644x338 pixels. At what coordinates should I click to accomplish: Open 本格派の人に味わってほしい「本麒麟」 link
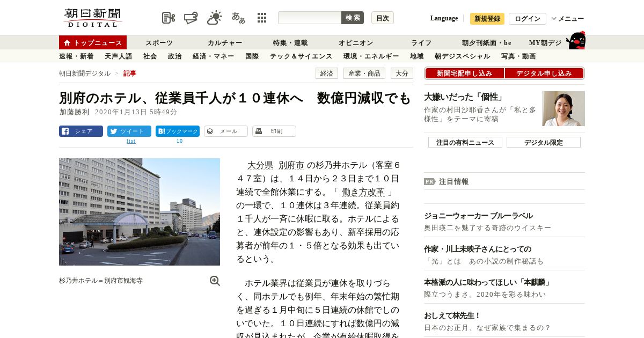coord(487,282)
